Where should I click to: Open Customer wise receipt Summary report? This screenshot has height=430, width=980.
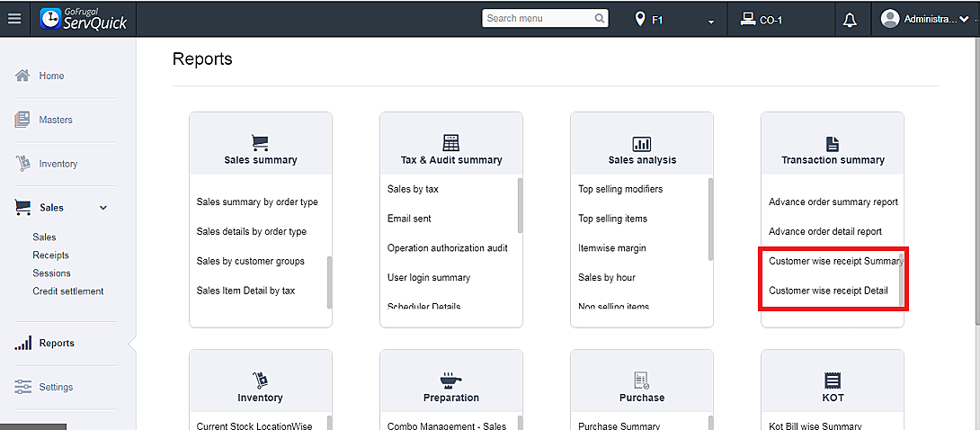tap(835, 261)
